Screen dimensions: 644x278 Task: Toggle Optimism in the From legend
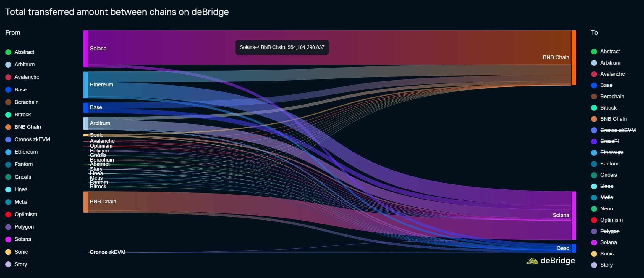(x=21, y=214)
